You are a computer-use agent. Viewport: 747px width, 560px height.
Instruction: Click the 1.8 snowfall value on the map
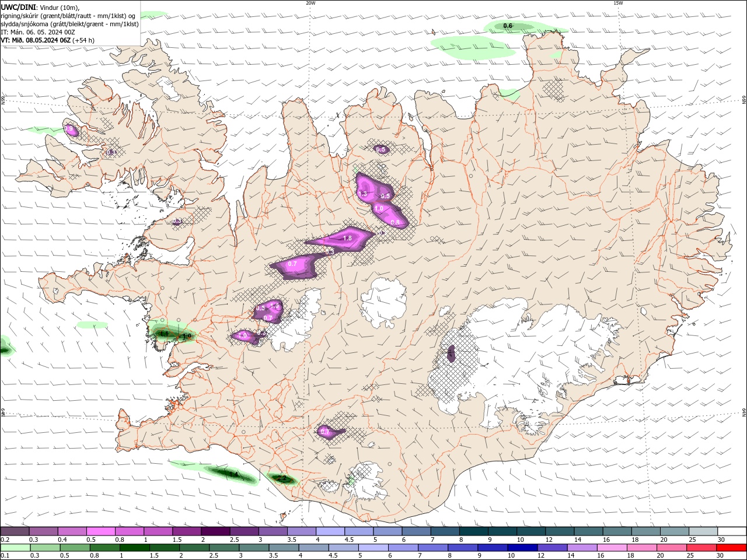point(347,238)
